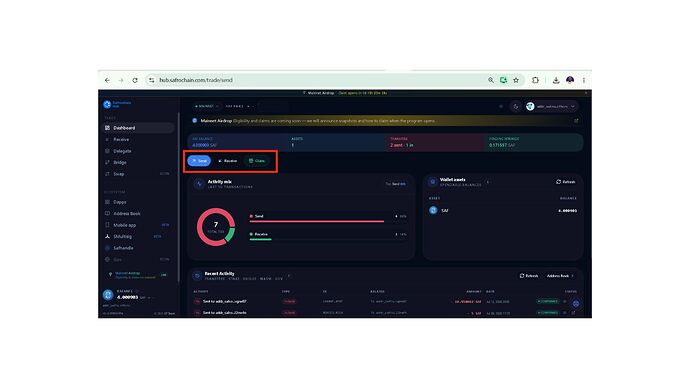690x388 pixels.
Task: Open the browser three-dot menu
Action: coord(584,80)
